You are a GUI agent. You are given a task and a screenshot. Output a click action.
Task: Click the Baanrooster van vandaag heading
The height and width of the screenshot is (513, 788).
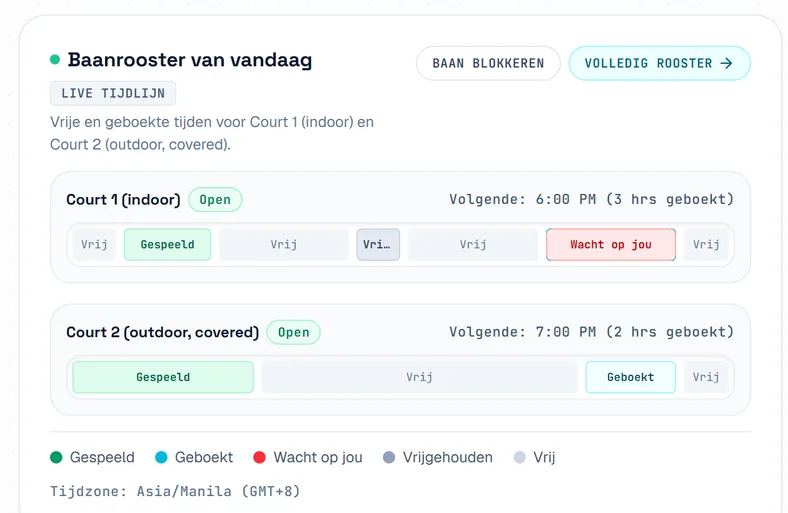(x=190, y=60)
